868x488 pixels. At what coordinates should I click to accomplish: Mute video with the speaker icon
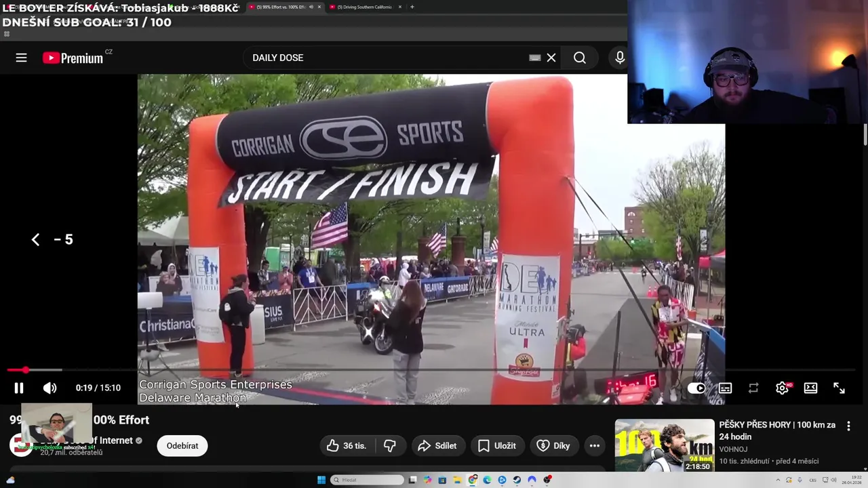coord(50,388)
